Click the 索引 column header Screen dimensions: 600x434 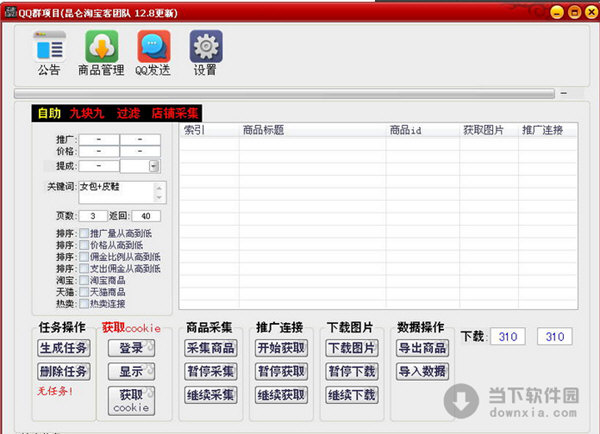[x=209, y=130]
